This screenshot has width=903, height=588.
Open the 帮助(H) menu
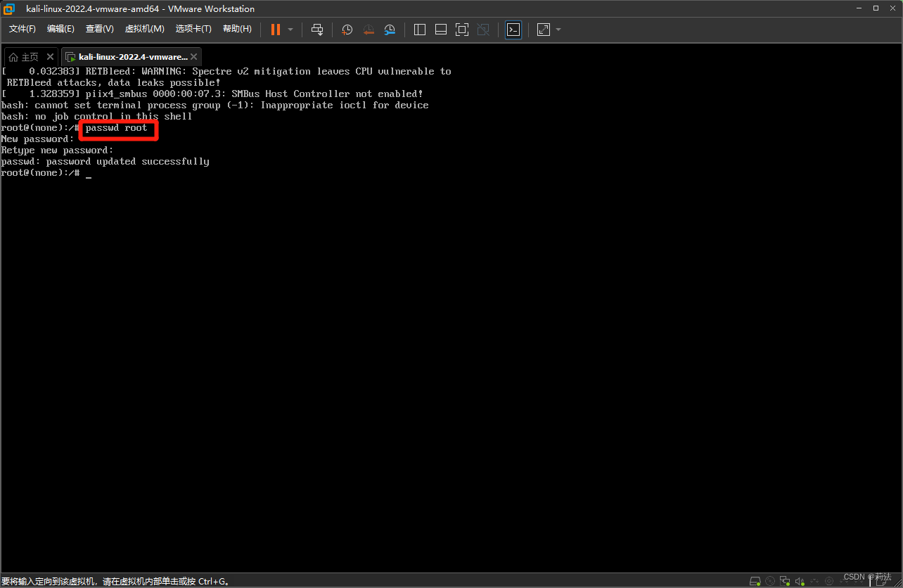pos(237,29)
